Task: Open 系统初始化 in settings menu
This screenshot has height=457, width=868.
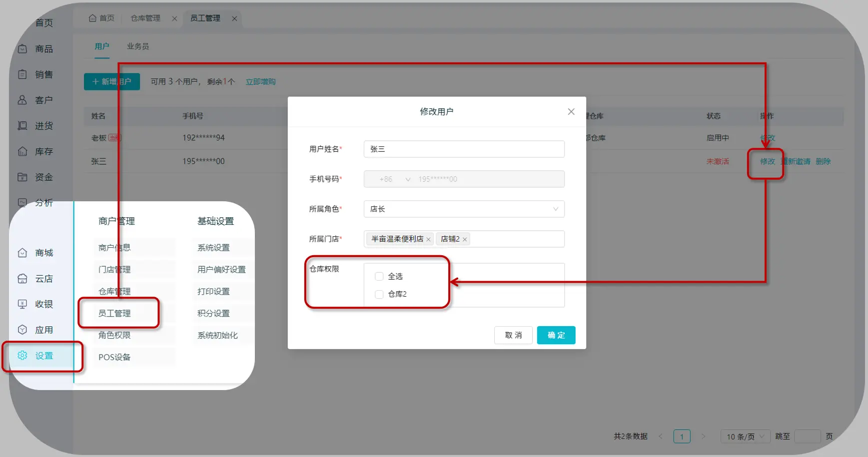Action: tap(217, 335)
